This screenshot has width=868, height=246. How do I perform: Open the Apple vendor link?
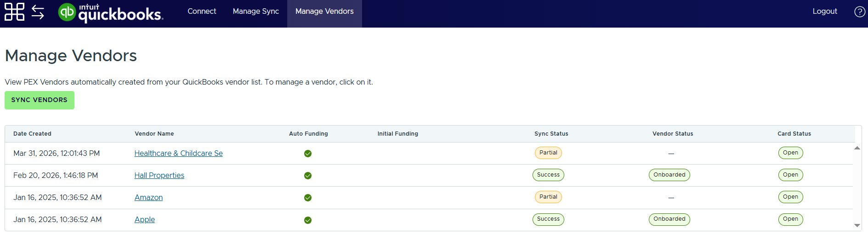(x=145, y=220)
